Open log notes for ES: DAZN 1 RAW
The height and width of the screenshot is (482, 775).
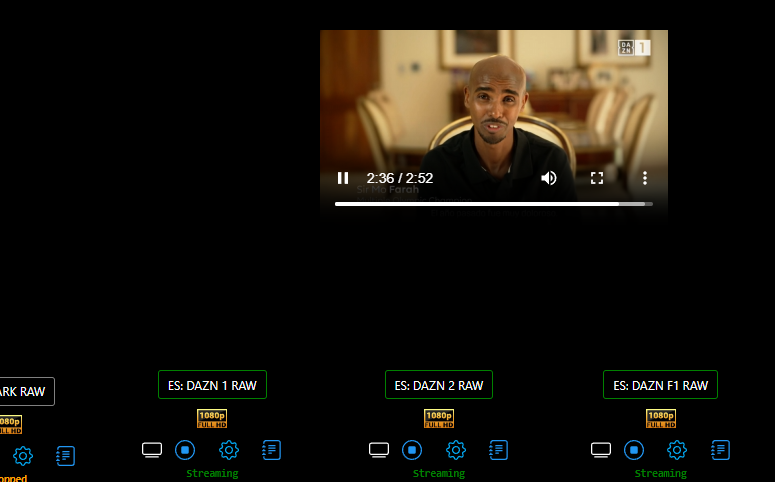[x=272, y=450]
